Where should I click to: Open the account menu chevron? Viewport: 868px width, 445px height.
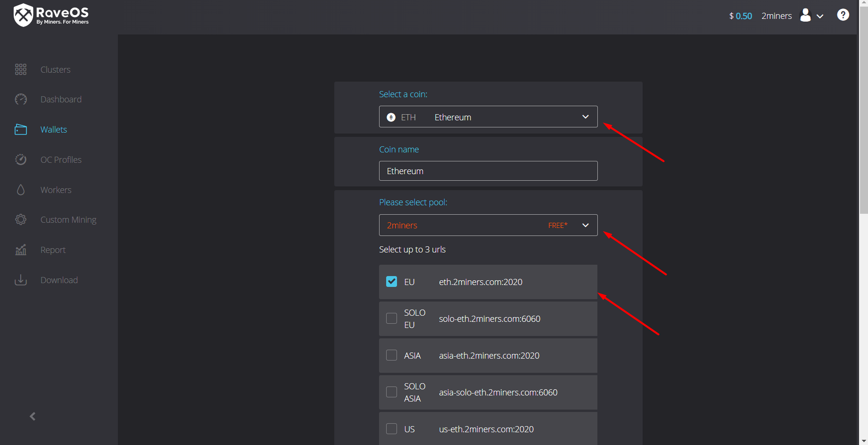(820, 16)
